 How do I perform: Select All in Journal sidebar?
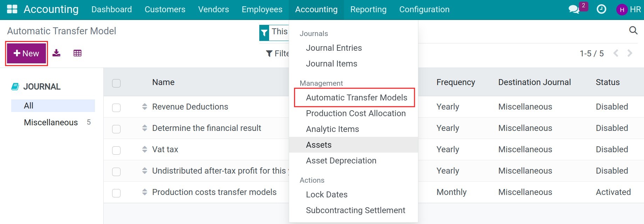(x=53, y=106)
